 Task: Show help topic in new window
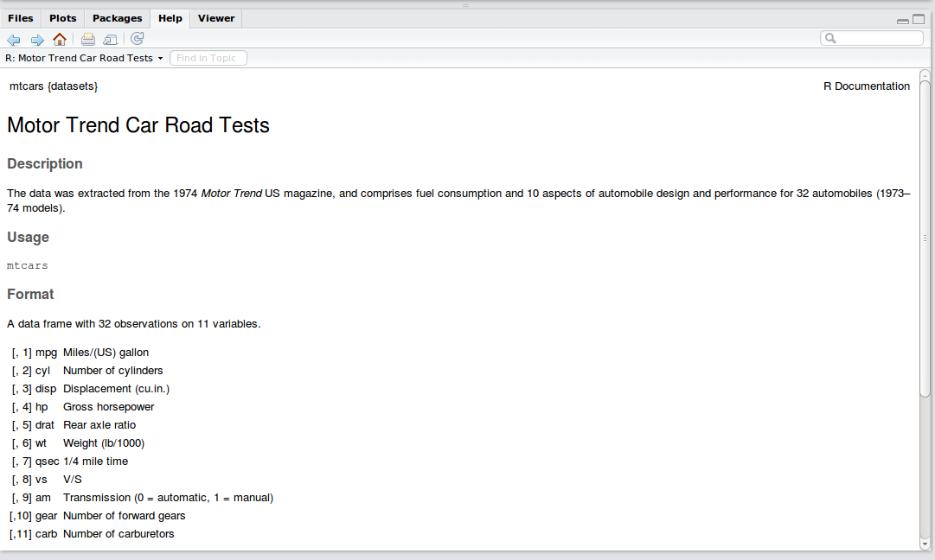click(111, 39)
